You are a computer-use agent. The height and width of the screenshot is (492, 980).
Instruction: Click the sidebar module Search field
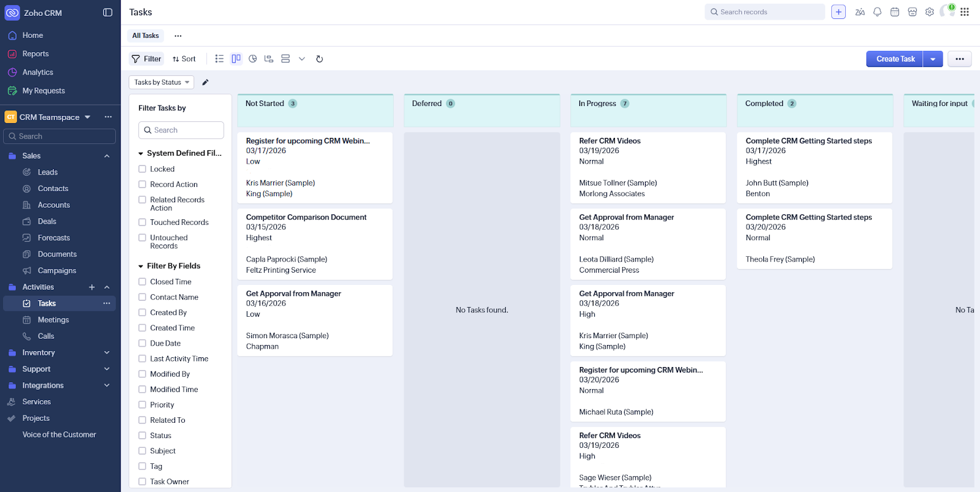pos(59,136)
